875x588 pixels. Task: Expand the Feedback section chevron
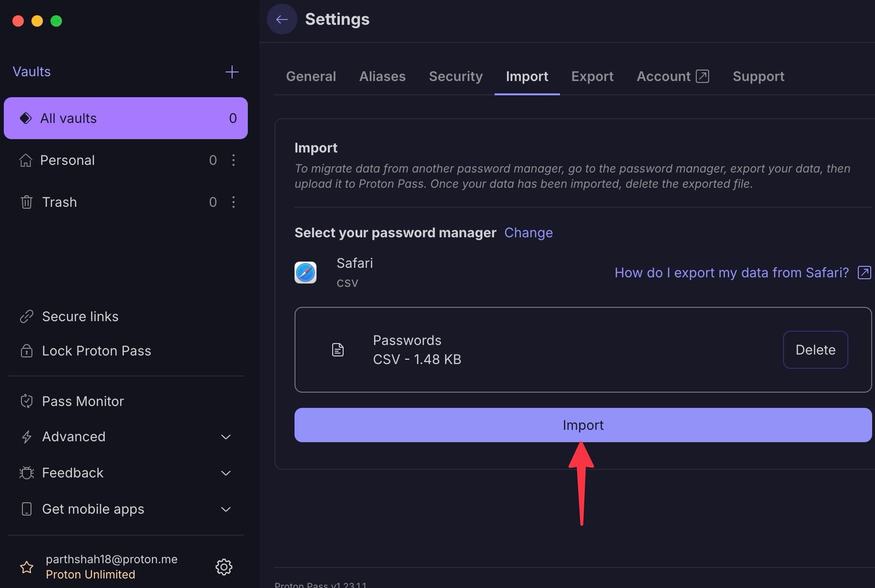[226, 473]
